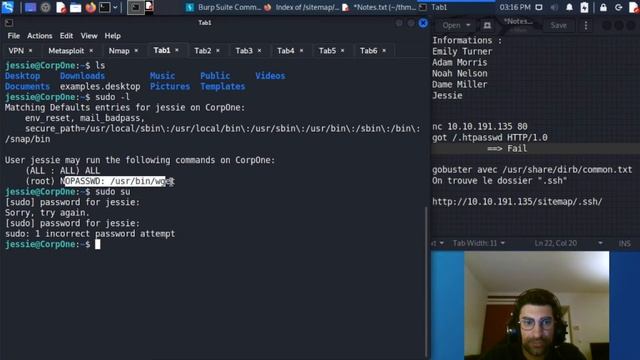Close the terminal window with blue X

click(x=423, y=23)
